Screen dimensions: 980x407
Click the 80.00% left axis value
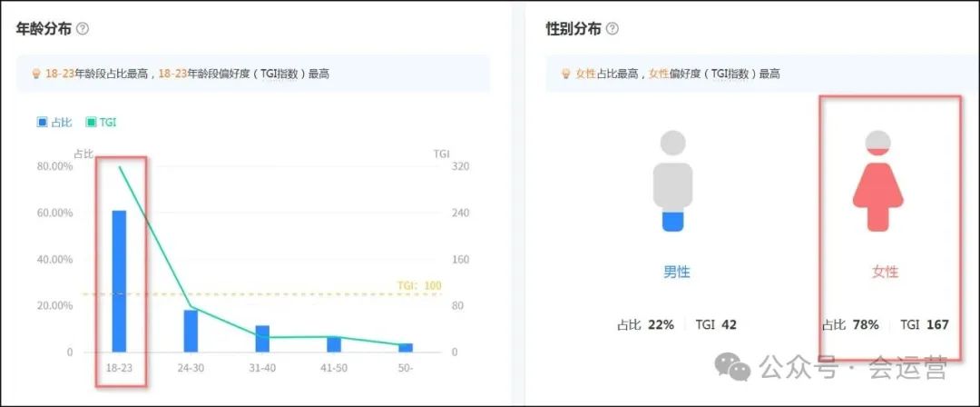tap(55, 166)
